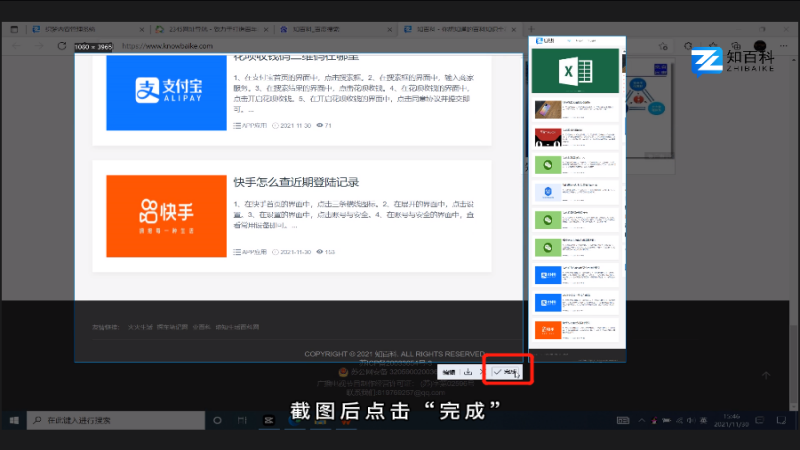
Task: Open the tab actions menu icon
Action: [x=14, y=29]
